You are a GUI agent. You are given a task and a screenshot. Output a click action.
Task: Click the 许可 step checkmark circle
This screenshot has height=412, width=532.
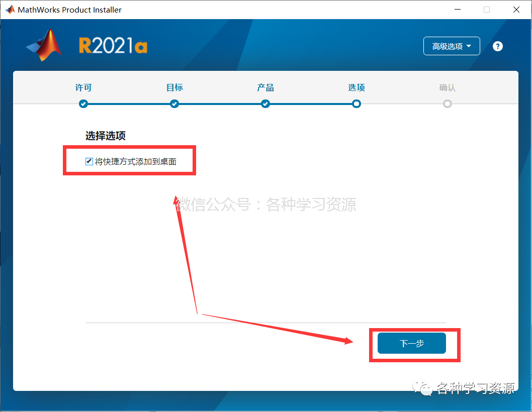83,104
